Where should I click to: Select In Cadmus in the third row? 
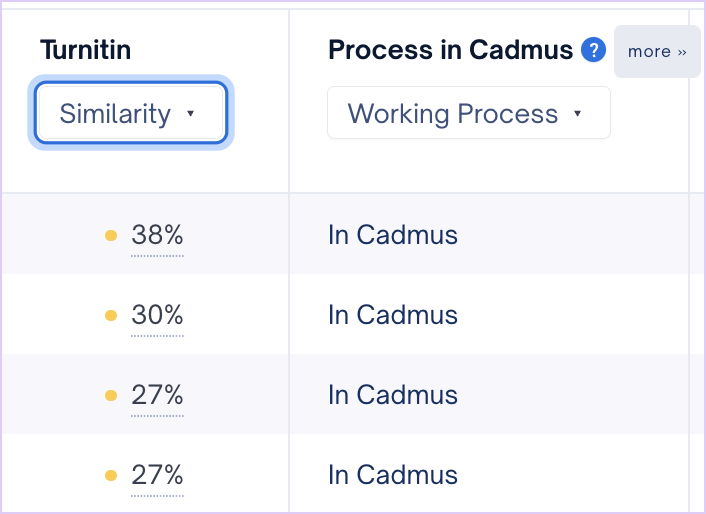pyautogui.click(x=393, y=395)
